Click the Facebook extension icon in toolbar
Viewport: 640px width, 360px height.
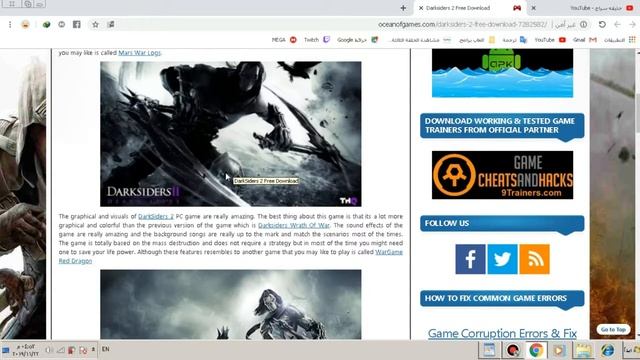click(77, 24)
